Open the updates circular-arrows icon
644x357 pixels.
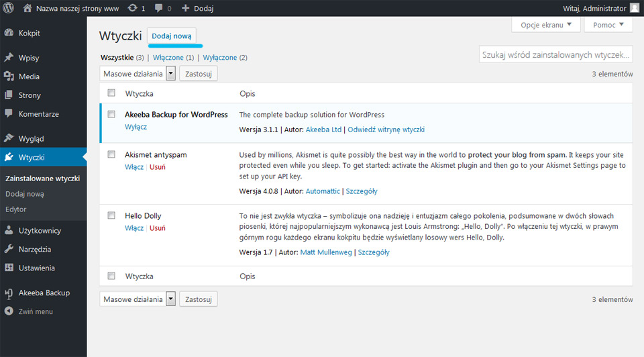tap(132, 8)
